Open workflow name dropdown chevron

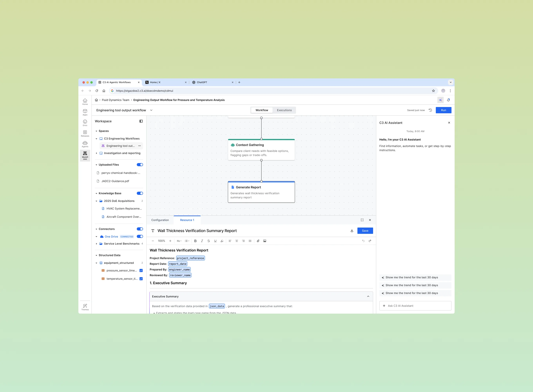151,110
